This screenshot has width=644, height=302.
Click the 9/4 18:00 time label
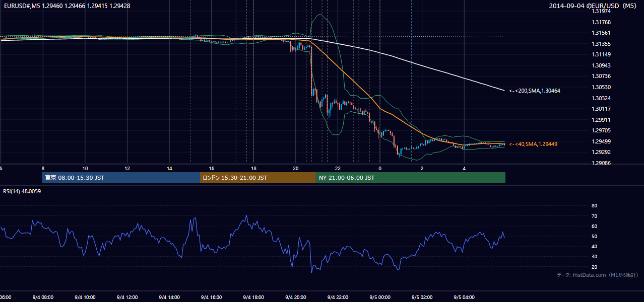(253, 297)
